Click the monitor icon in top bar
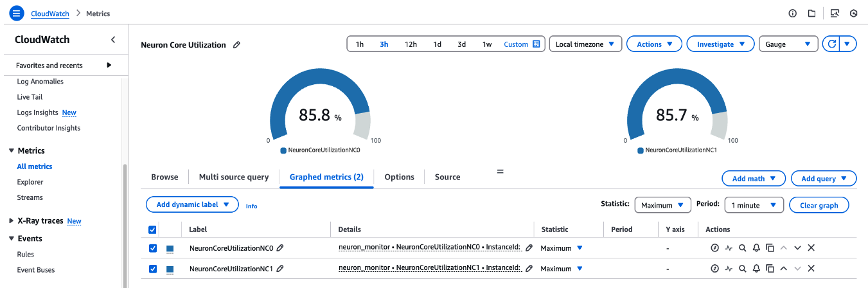Screen dimensions: 868x288 [835, 13]
